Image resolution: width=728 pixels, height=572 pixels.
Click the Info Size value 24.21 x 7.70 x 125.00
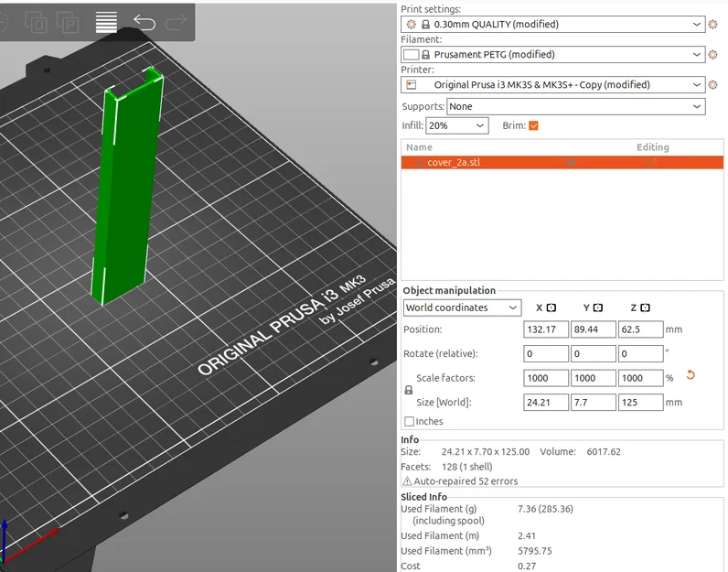point(485,452)
